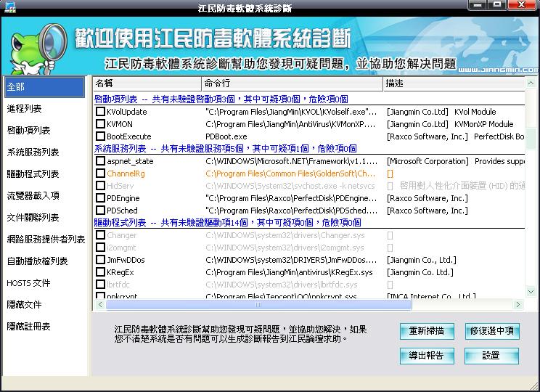This screenshot has height=392, width=540.
Task: Check the PDEngine checkbox
Action: pos(100,198)
